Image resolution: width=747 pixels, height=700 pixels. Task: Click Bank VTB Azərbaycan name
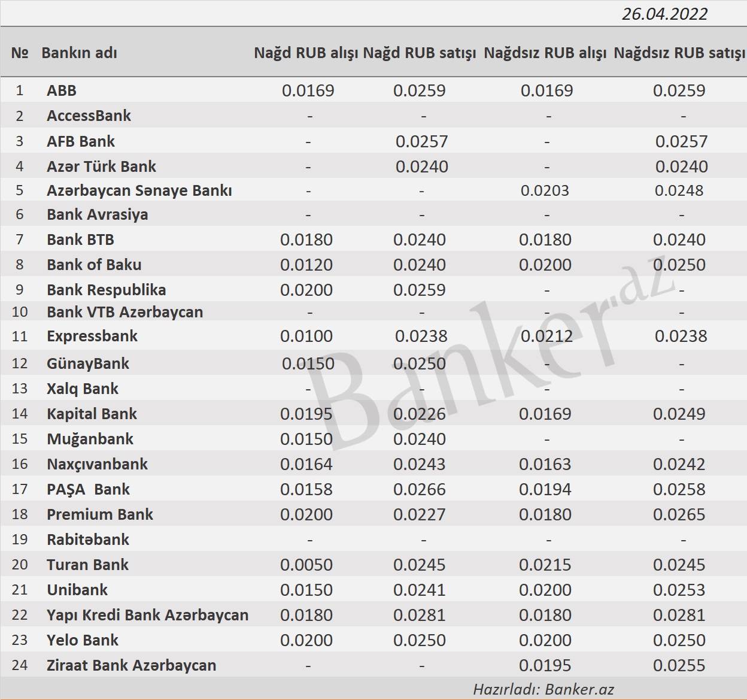click(x=124, y=312)
